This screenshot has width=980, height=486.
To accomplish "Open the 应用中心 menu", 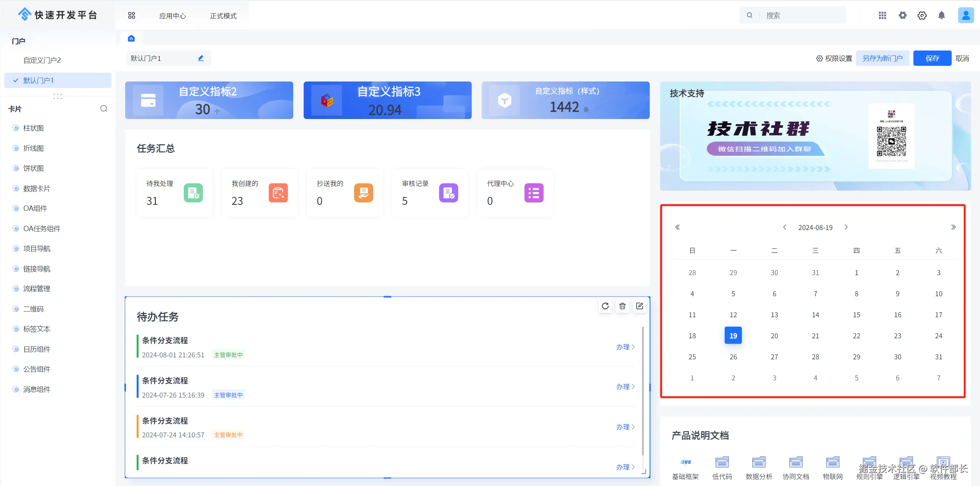I will (x=172, y=16).
